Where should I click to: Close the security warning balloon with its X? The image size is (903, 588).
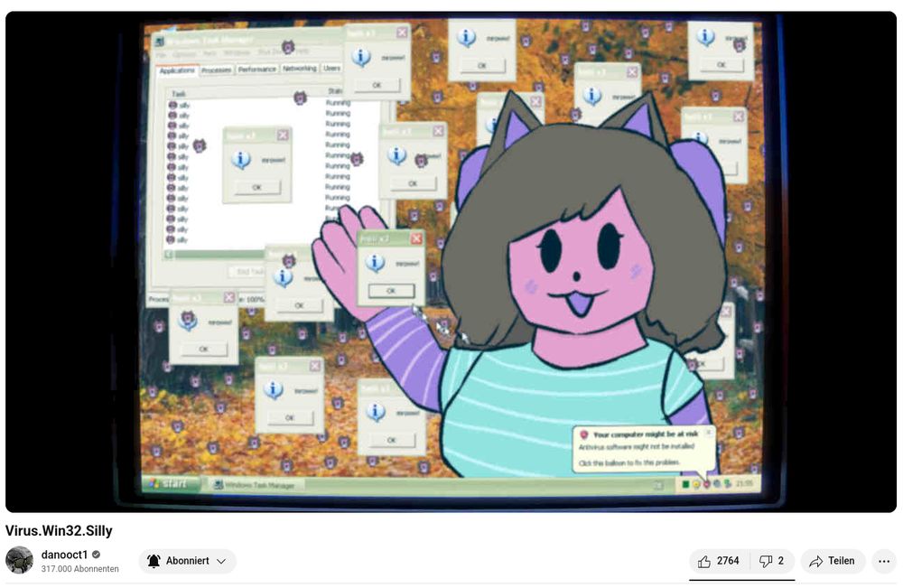click(x=709, y=432)
